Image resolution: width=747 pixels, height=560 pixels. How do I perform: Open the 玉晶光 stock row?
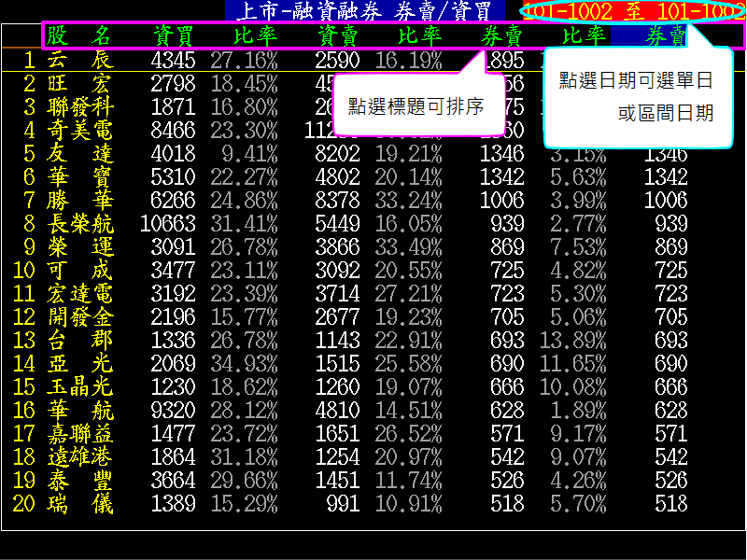pyautogui.click(x=79, y=386)
